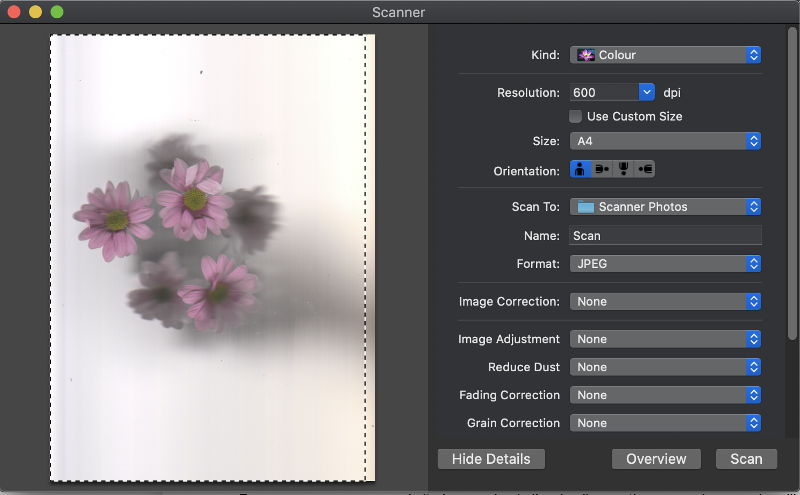Open the Fading Correction dropdown

[665, 395]
